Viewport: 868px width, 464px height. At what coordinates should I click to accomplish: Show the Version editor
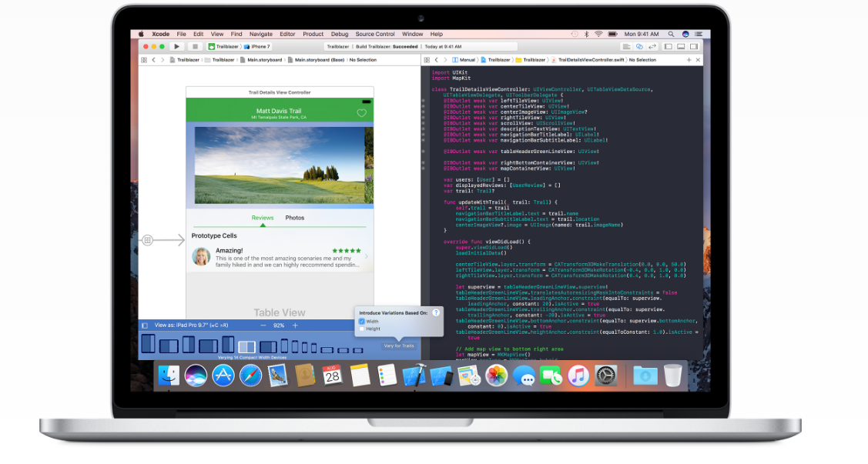[x=652, y=46]
